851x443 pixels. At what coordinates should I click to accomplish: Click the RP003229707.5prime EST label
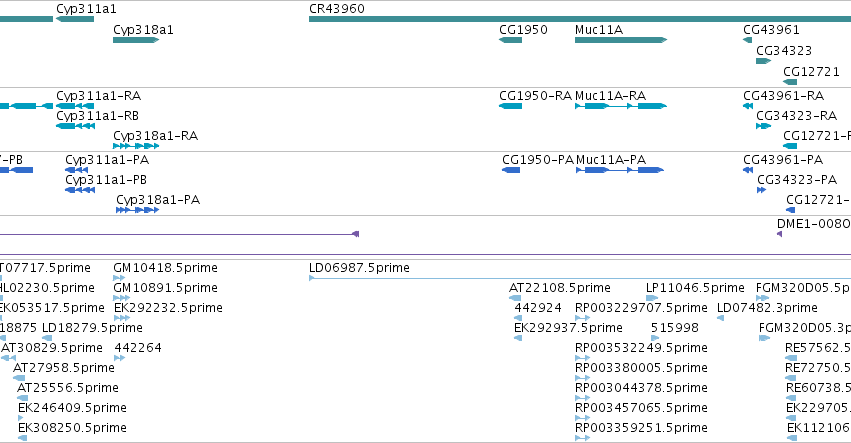click(642, 308)
